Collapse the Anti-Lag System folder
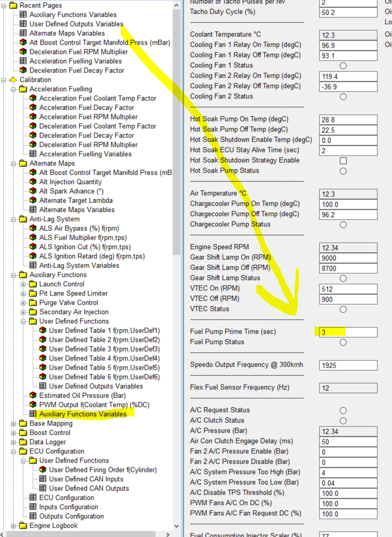 pyautogui.click(x=13, y=219)
